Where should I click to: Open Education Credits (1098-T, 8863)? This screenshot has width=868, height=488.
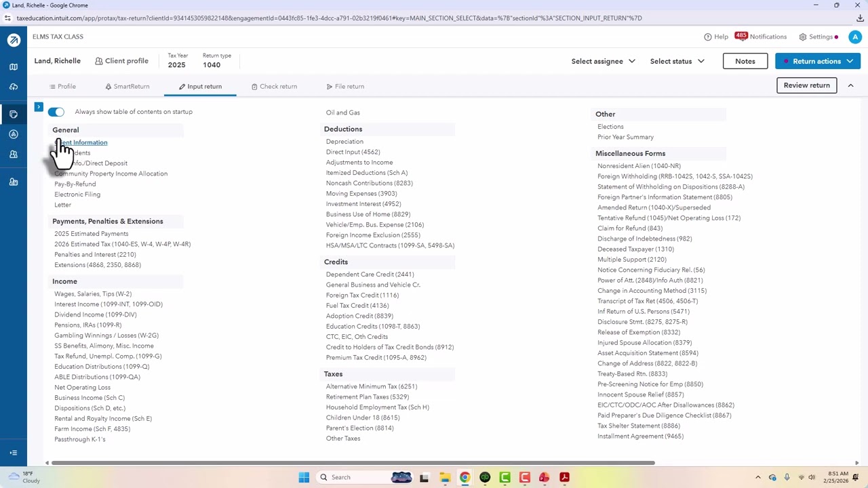pos(373,326)
